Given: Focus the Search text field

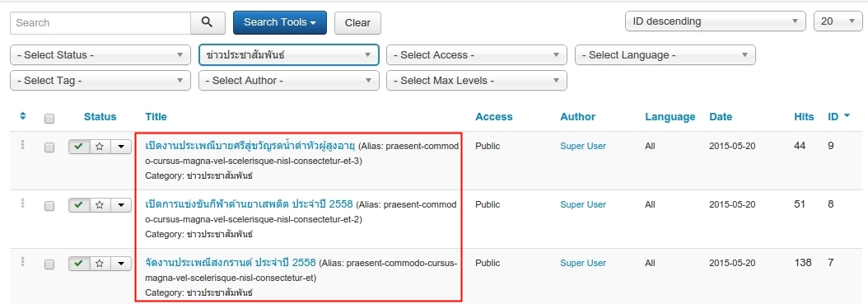Looking at the screenshot, I should [x=100, y=23].
